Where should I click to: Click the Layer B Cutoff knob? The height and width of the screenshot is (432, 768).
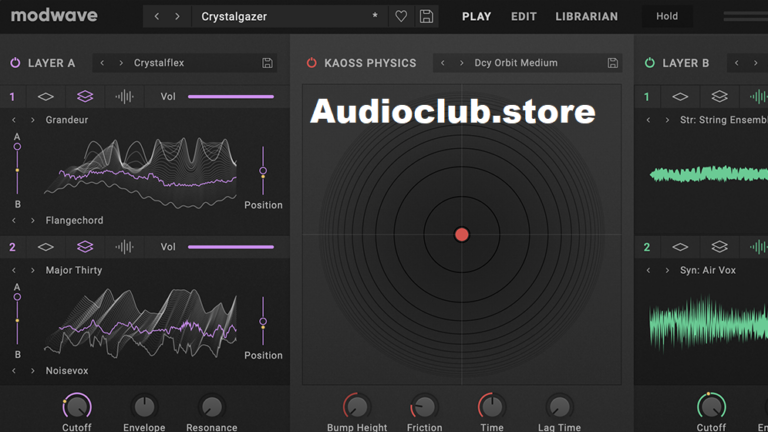coord(711,407)
